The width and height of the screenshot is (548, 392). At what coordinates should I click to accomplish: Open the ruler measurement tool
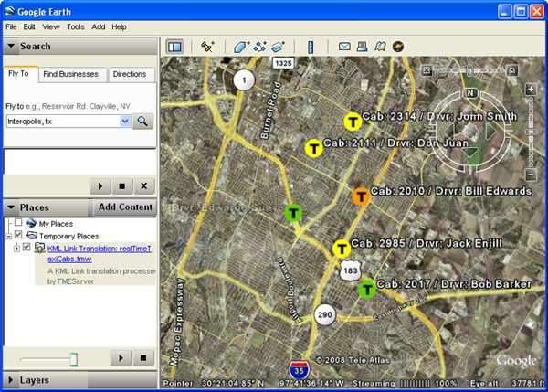point(311,47)
